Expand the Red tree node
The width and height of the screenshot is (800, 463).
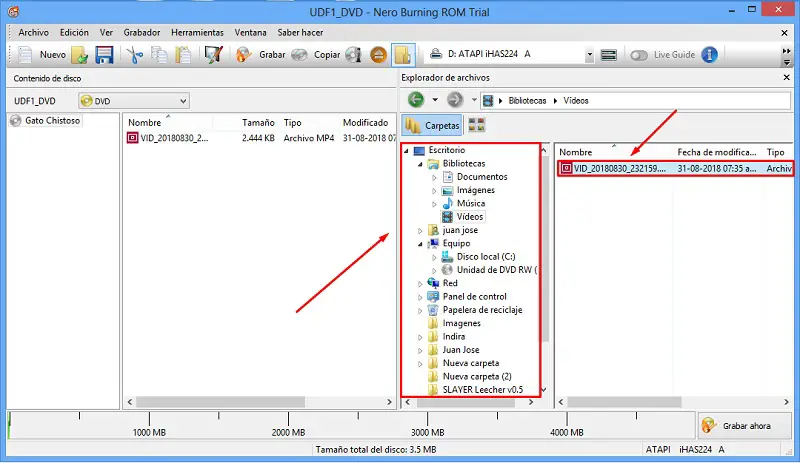point(420,284)
